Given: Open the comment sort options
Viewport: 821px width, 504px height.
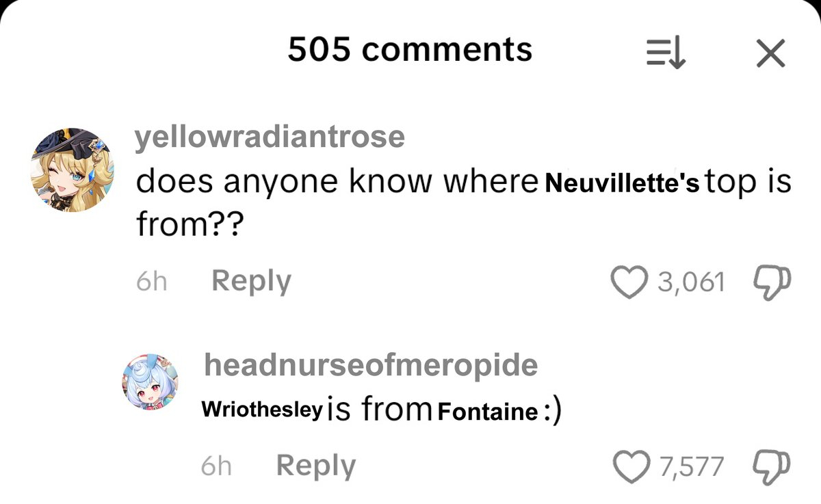Looking at the screenshot, I should (666, 53).
